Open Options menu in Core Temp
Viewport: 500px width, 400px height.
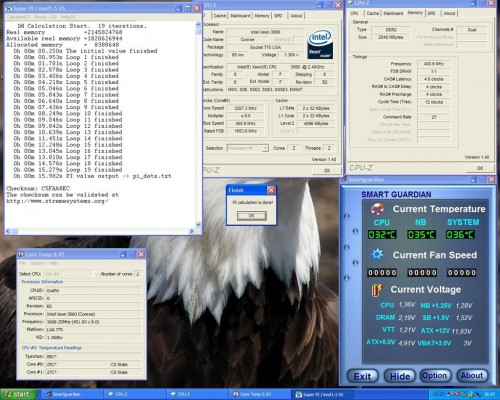37,263
